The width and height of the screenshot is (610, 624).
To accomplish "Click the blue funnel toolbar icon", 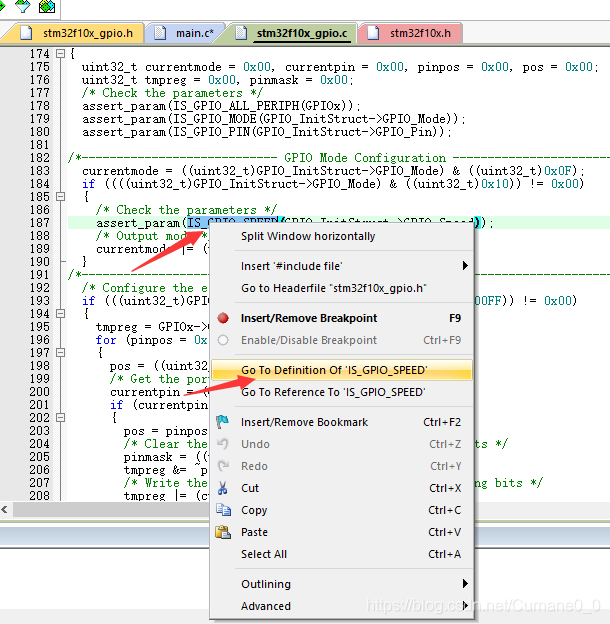I will tap(23, 6).
